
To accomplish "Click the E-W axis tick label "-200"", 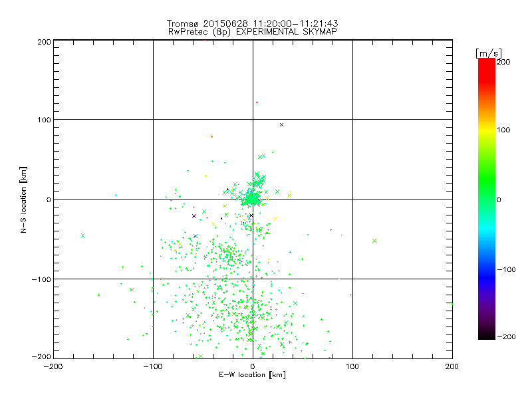I will (53, 366).
